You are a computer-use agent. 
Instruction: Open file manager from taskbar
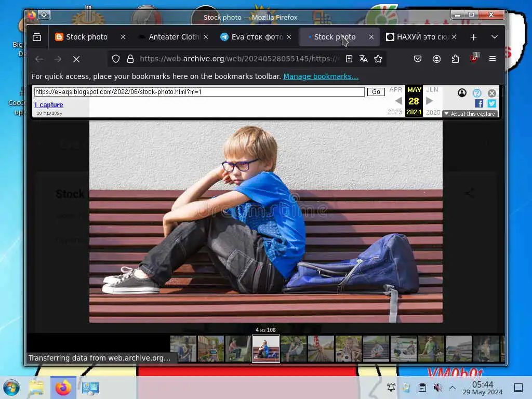(x=36, y=388)
